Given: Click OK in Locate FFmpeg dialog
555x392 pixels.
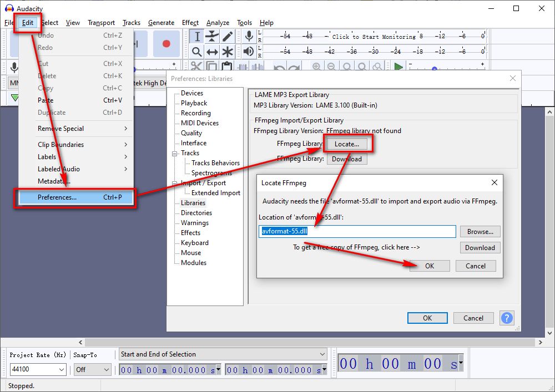Looking at the screenshot, I should coord(430,266).
